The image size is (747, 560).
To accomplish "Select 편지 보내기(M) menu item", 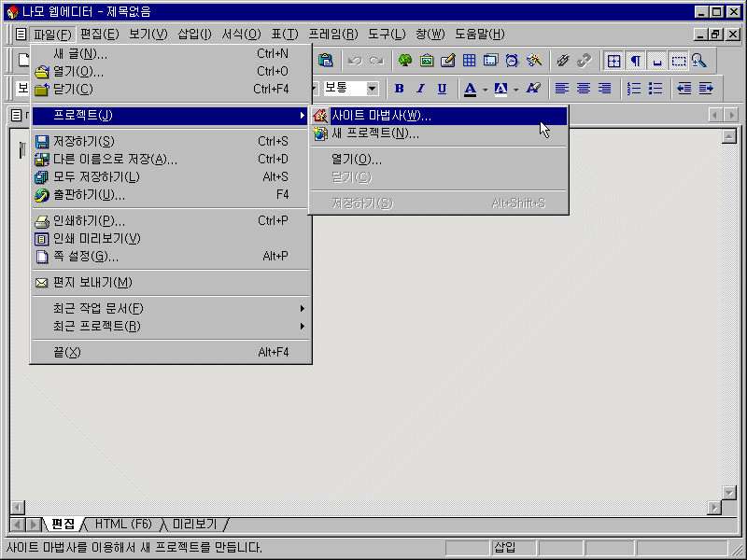I will click(171, 283).
